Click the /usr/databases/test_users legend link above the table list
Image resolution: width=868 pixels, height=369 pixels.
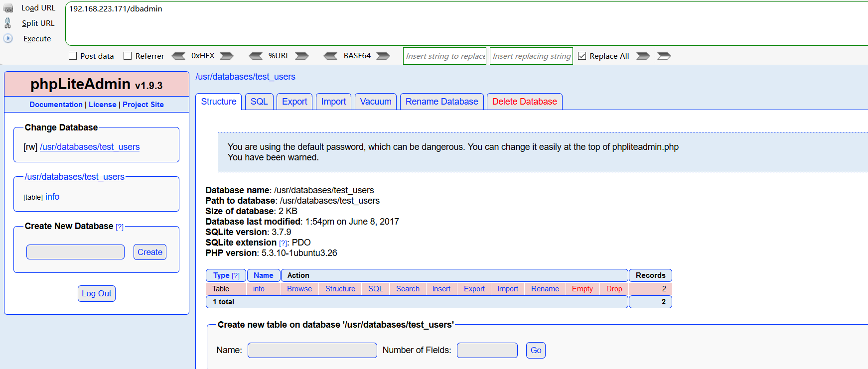(75, 177)
